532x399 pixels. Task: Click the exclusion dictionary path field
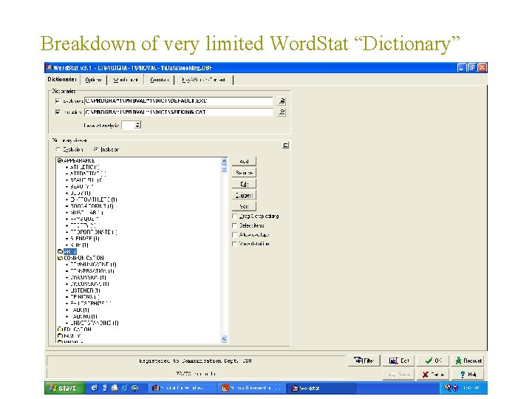179,100
